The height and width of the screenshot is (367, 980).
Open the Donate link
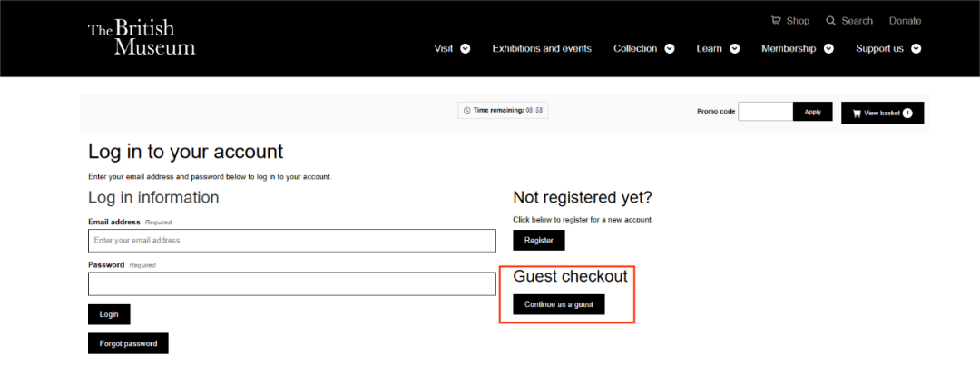[x=905, y=21]
